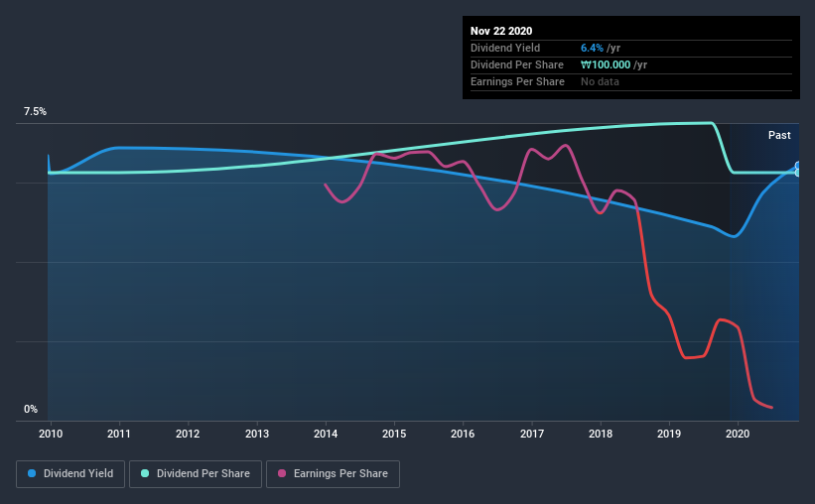This screenshot has width=815, height=504.
Task: Click the 2016 x-axis label
Action: (463, 434)
